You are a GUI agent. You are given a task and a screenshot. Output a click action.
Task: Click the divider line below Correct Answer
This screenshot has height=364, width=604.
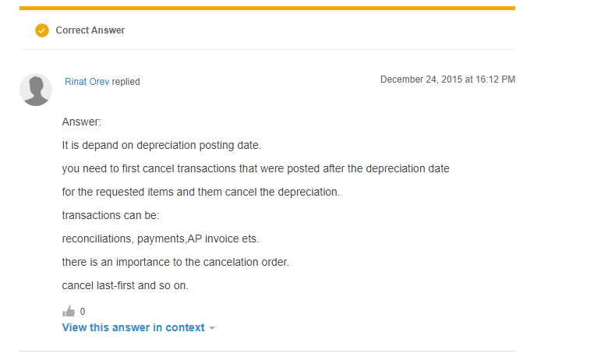[x=267, y=49]
